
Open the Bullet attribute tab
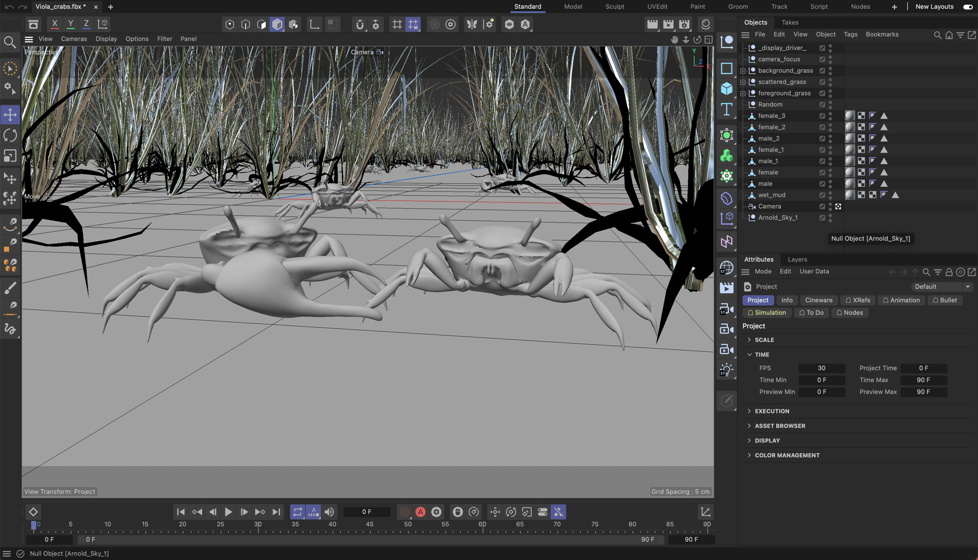click(944, 300)
